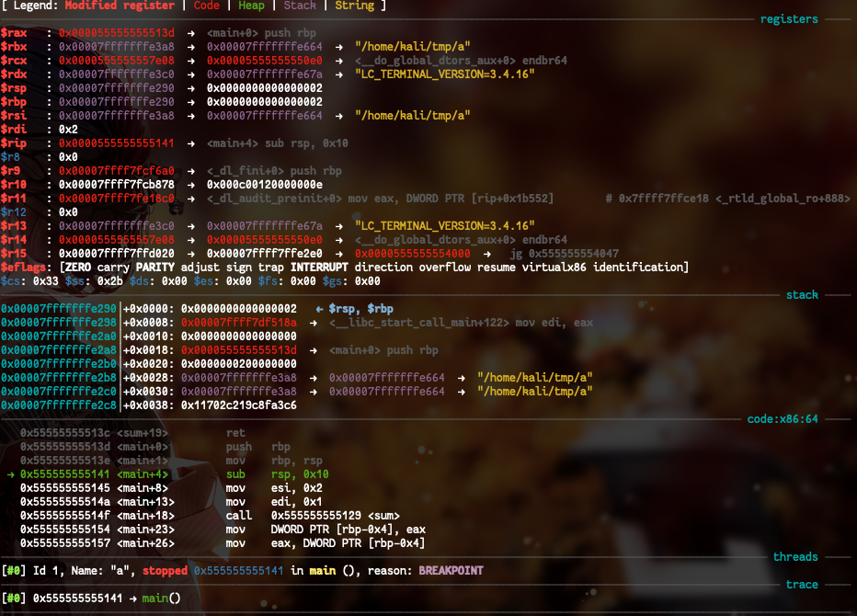Click the BREAKPOINT reason text
Image resolution: width=857 pixels, height=616 pixels.
[451, 571]
